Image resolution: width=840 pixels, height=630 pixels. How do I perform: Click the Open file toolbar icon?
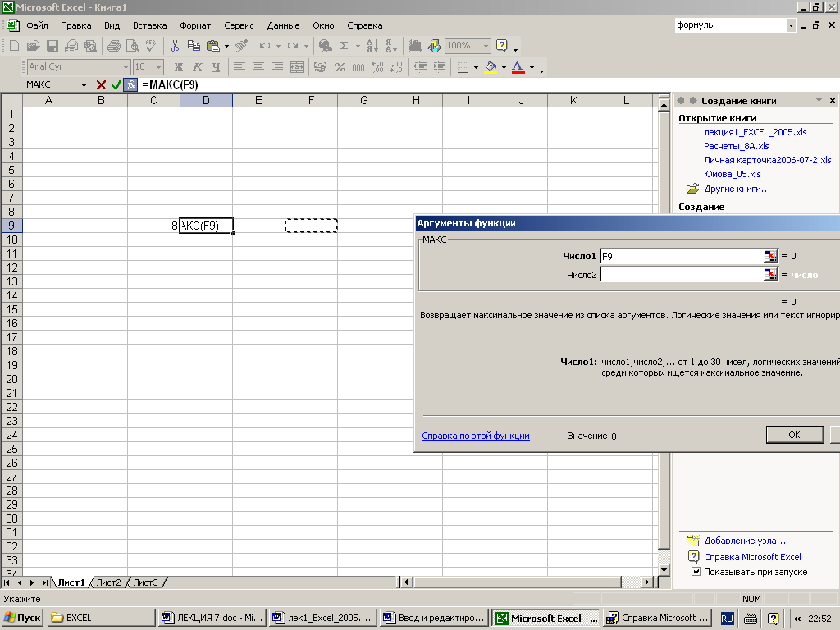tap(33, 46)
